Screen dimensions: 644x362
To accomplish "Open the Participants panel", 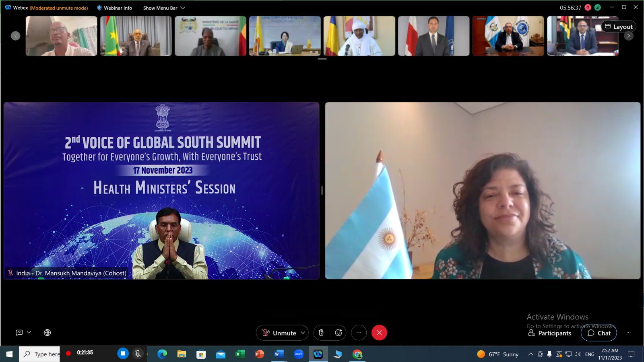I will tap(549, 333).
